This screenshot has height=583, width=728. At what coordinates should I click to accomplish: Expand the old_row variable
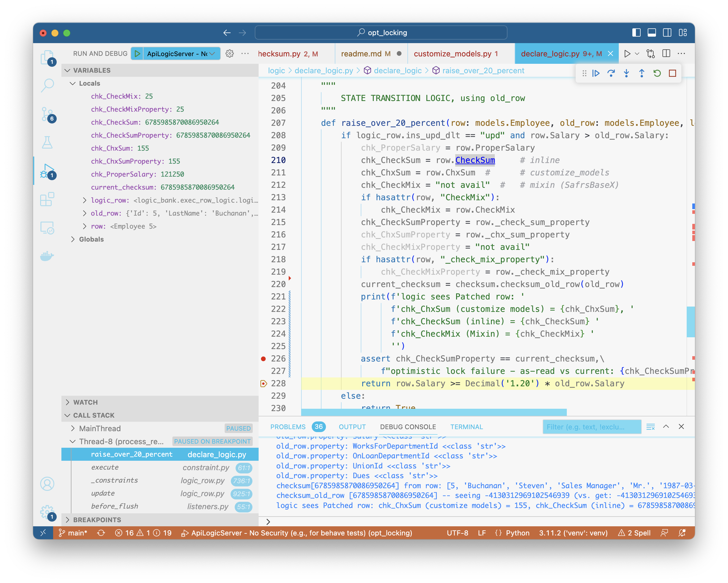84,213
